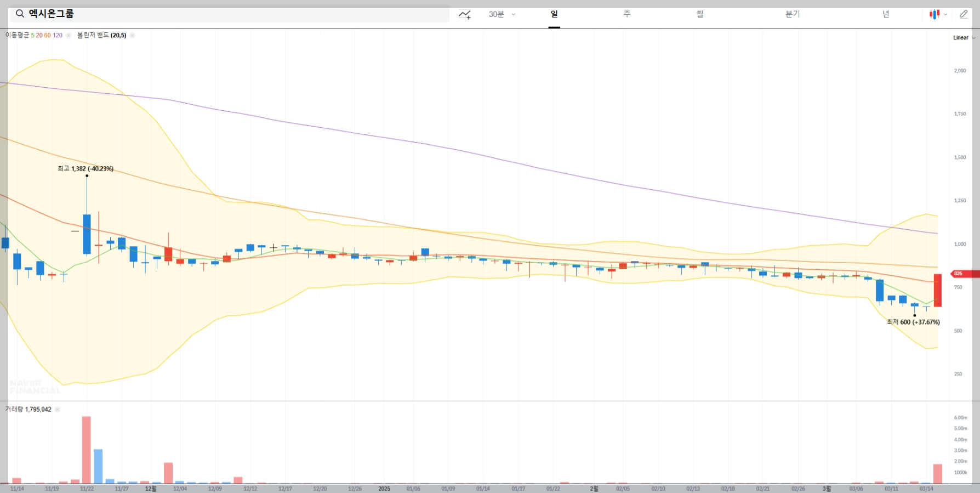980x493 pixels.
Task: Click the moving average period 120 value
Action: pyautogui.click(x=58, y=36)
